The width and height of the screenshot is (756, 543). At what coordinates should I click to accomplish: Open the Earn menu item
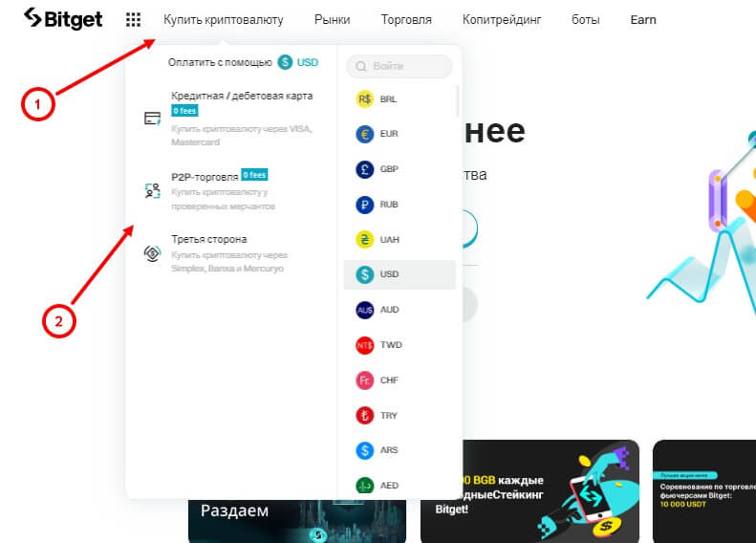(x=643, y=20)
